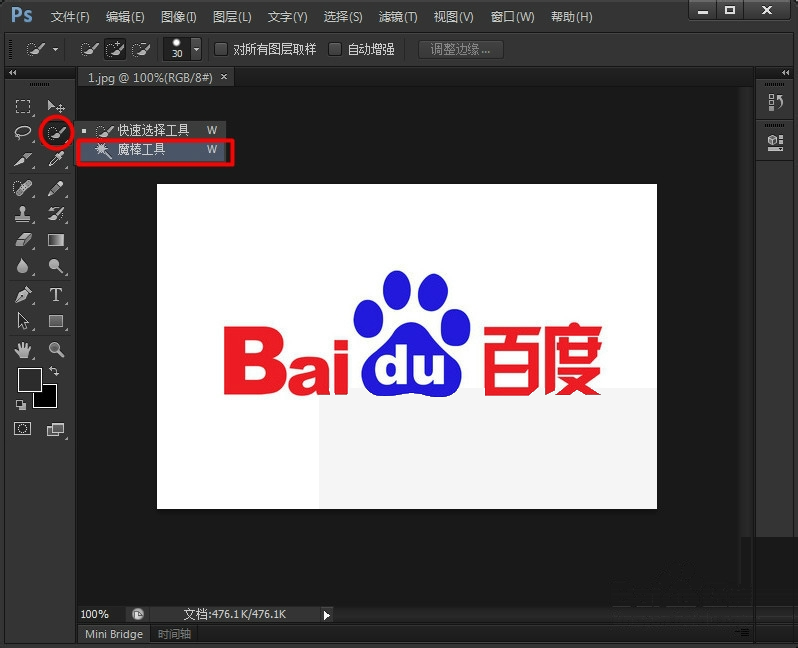The height and width of the screenshot is (648, 798).
Task: Open status bar info arrow menu
Action: click(327, 615)
